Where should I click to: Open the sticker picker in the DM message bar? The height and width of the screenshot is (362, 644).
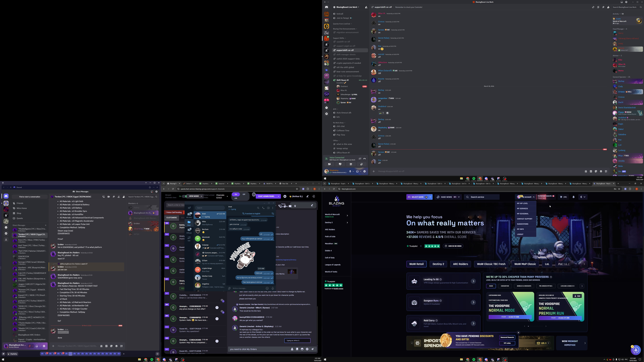111,346
